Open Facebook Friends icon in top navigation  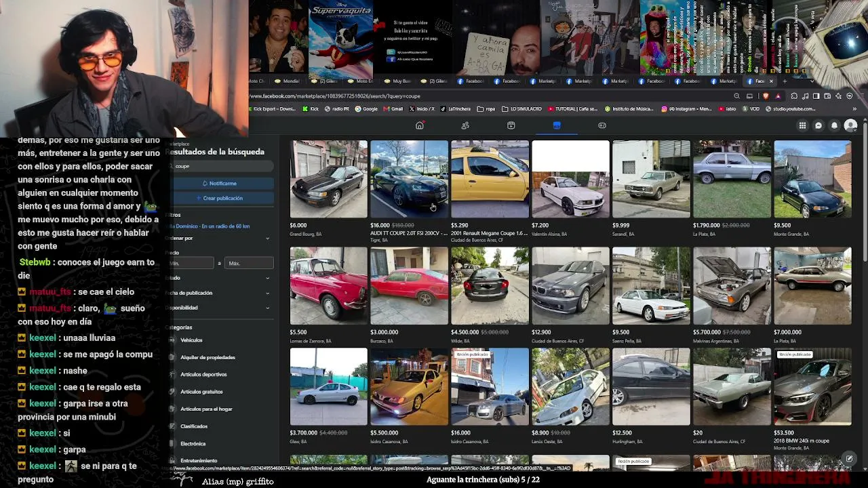point(465,125)
